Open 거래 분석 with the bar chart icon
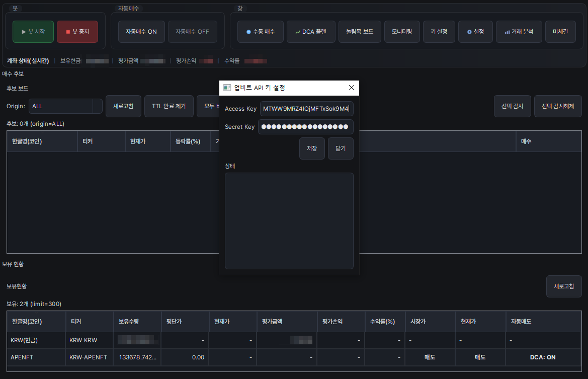 519,31
